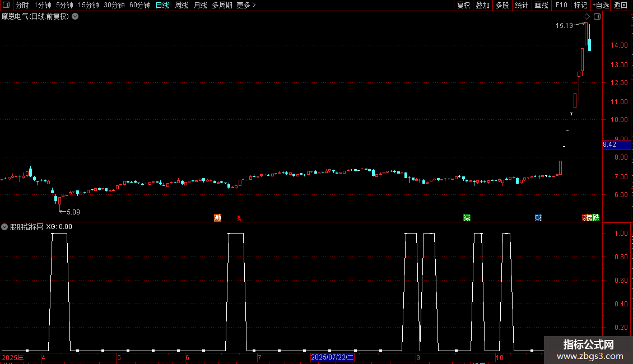Toggle right side panel icon above chart
Viewport: 633px width, 364px height.
[x=597, y=17]
